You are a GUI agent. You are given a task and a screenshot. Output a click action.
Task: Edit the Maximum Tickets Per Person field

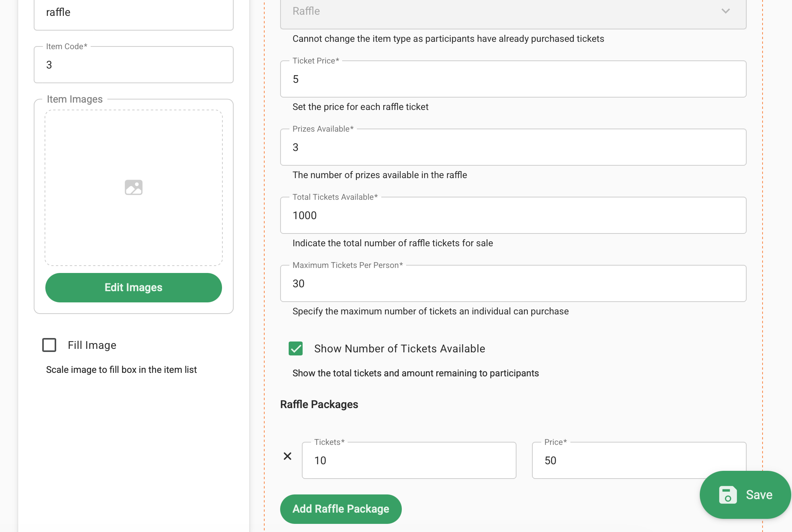(513, 284)
